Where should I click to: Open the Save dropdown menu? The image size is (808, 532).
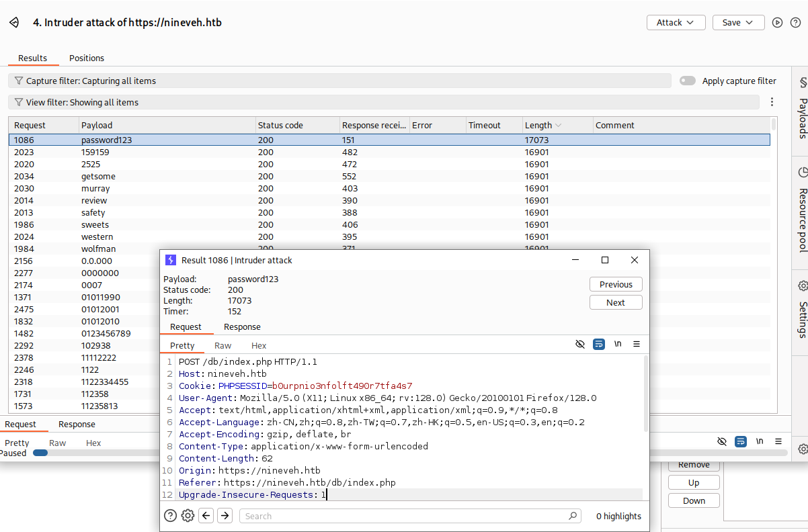click(738, 23)
